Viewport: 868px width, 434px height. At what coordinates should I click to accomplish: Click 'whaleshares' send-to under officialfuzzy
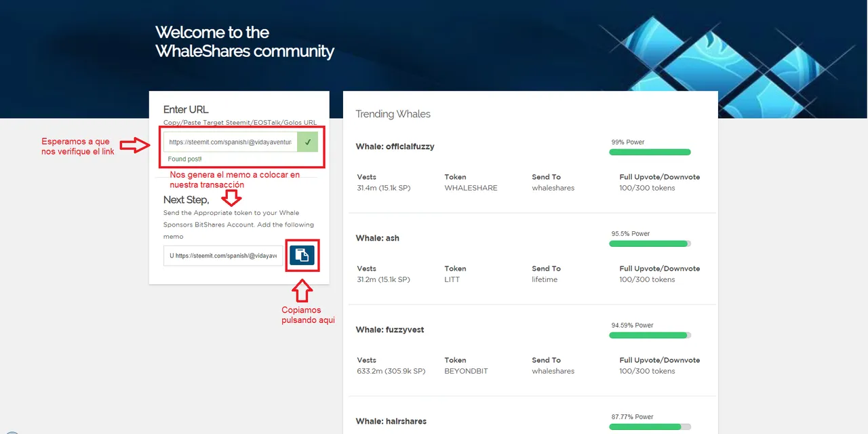(553, 188)
